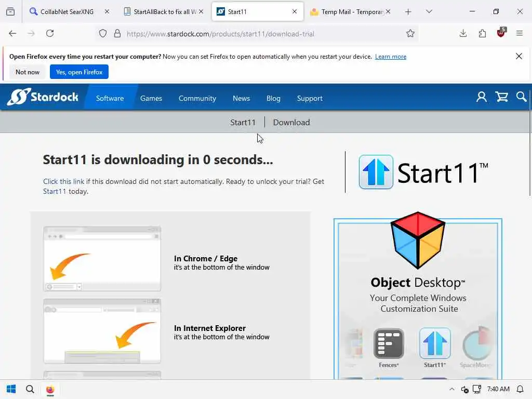
Task: Open Windows taskbar search
Action: [x=30, y=389]
